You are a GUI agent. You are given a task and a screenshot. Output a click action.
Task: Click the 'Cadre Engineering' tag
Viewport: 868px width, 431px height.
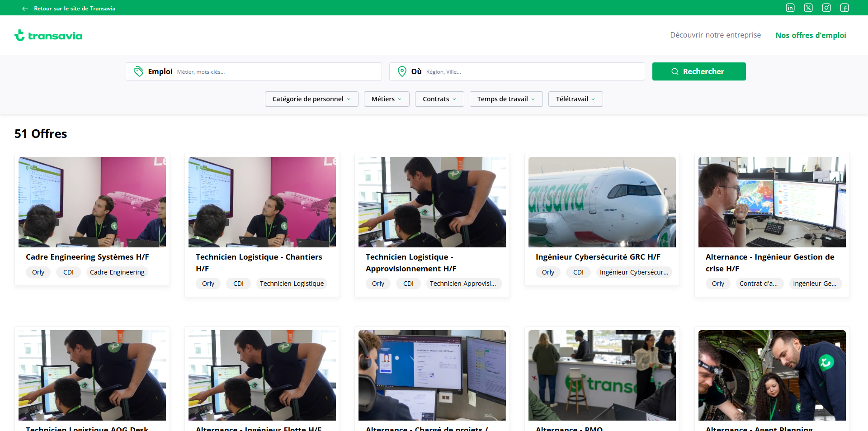tap(117, 272)
